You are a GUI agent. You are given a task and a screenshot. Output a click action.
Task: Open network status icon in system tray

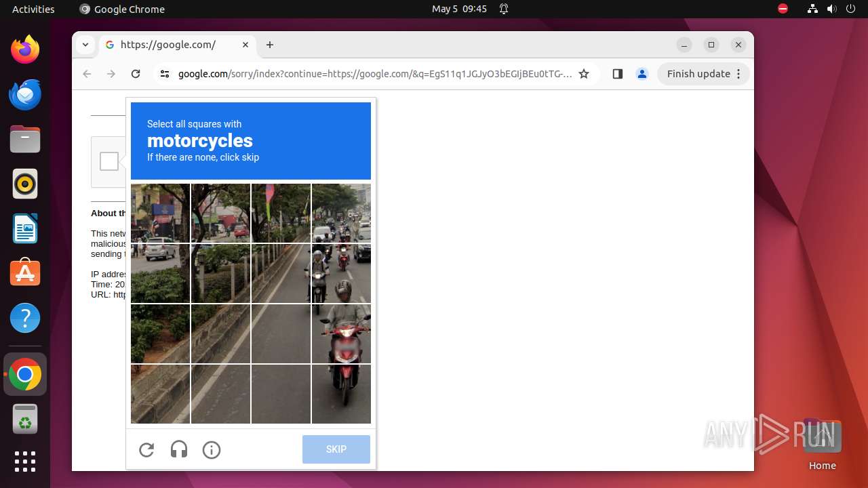point(812,9)
